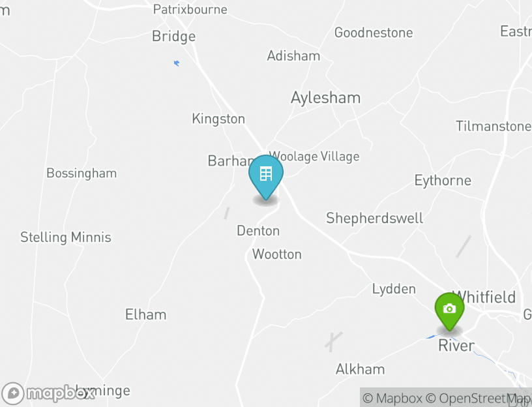Click the Stelling Minnis label

tap(66, 237)
